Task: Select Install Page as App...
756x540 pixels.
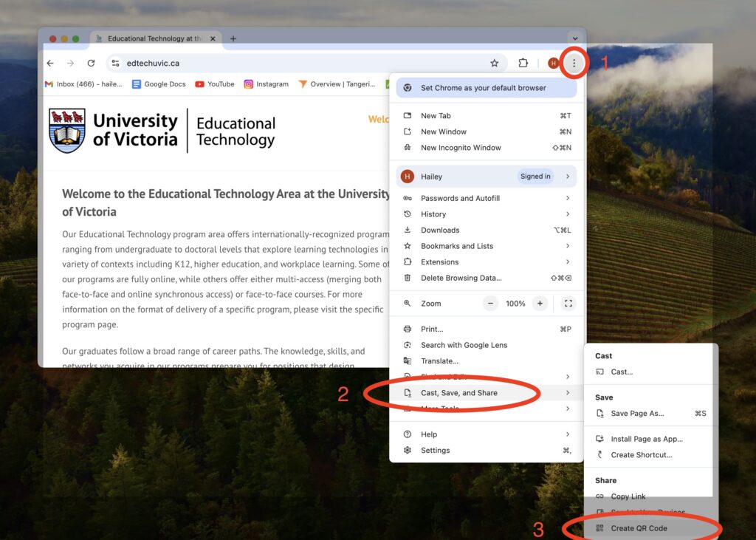Action: pos(651,439)
